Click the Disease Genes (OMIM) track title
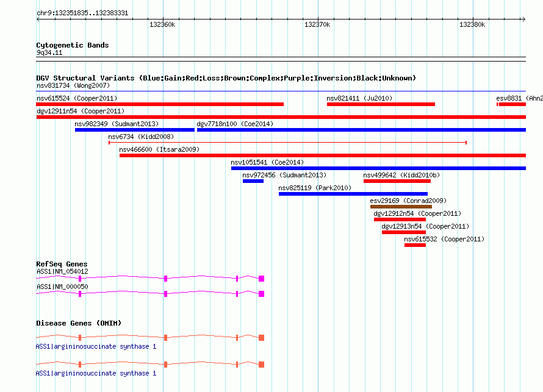This screenshot has width=543, height=392. tap(79, 323)
